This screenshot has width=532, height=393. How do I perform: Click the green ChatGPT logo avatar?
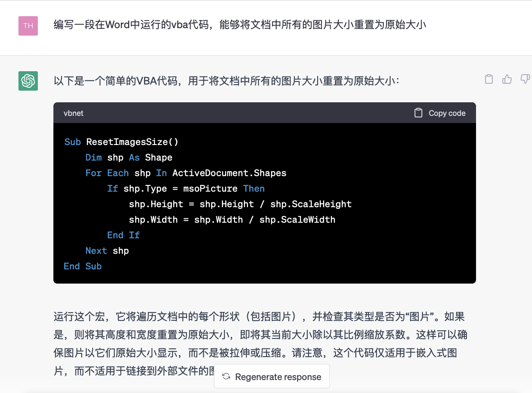28,81
